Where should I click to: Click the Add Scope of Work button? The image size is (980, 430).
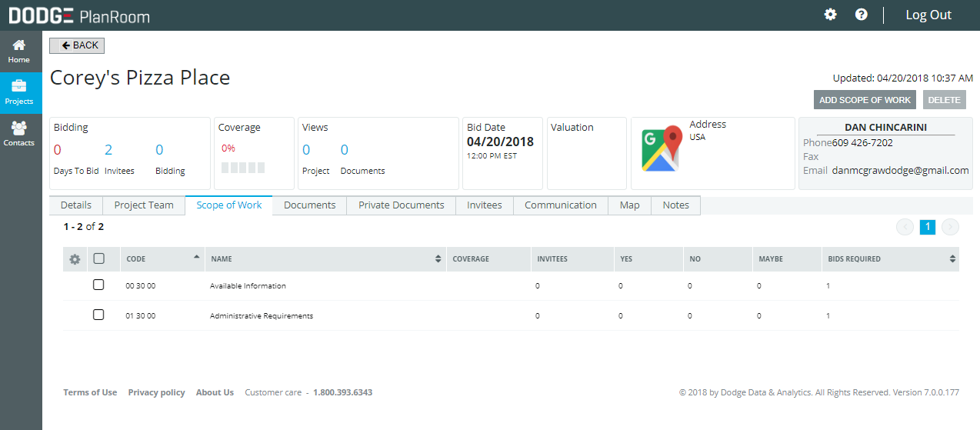865,100
